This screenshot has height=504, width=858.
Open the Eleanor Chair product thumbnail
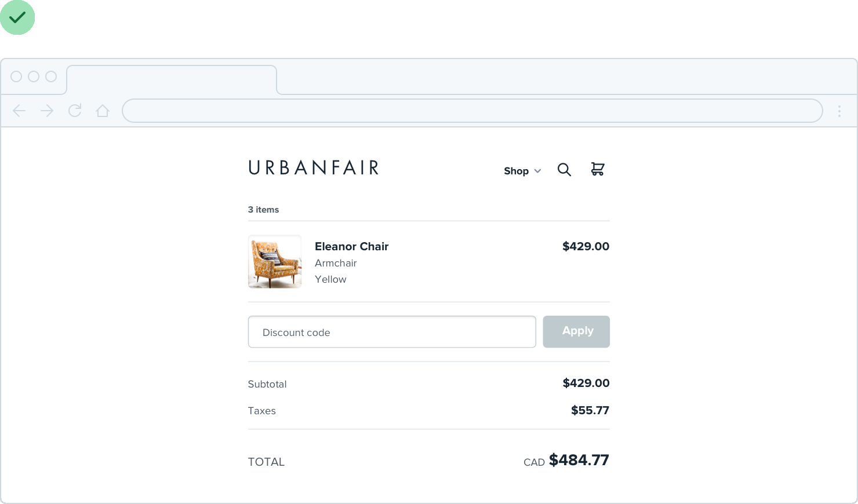[275, 261]
